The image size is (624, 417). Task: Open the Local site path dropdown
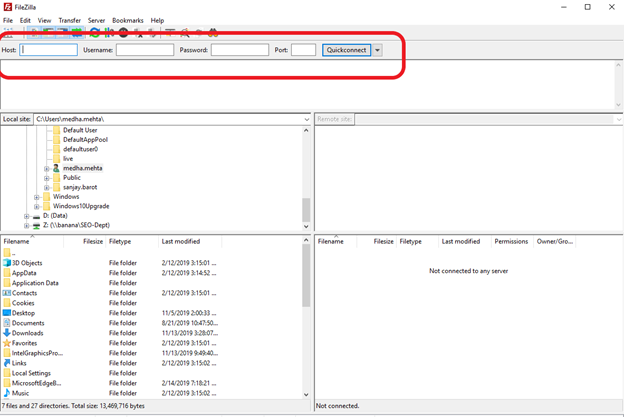tap(306, 119)
